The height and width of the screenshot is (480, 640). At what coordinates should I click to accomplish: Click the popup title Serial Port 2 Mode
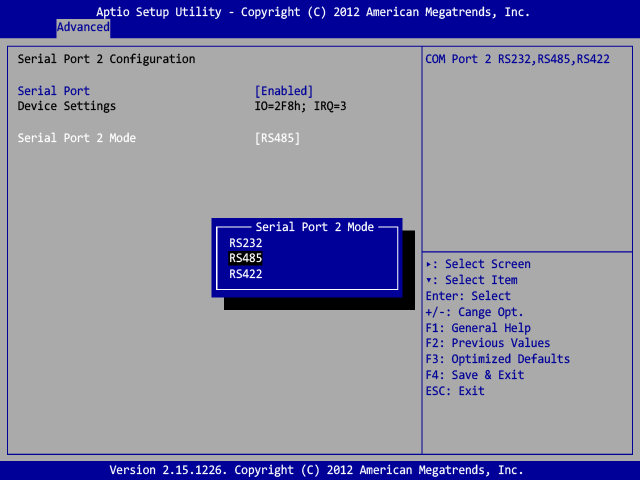point(314,227)
